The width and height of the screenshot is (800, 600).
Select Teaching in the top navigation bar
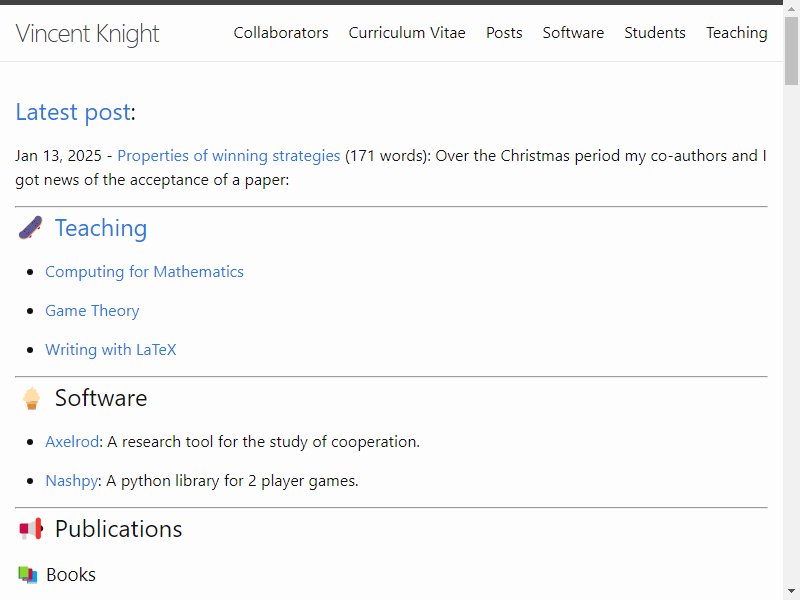coord(737,33)
